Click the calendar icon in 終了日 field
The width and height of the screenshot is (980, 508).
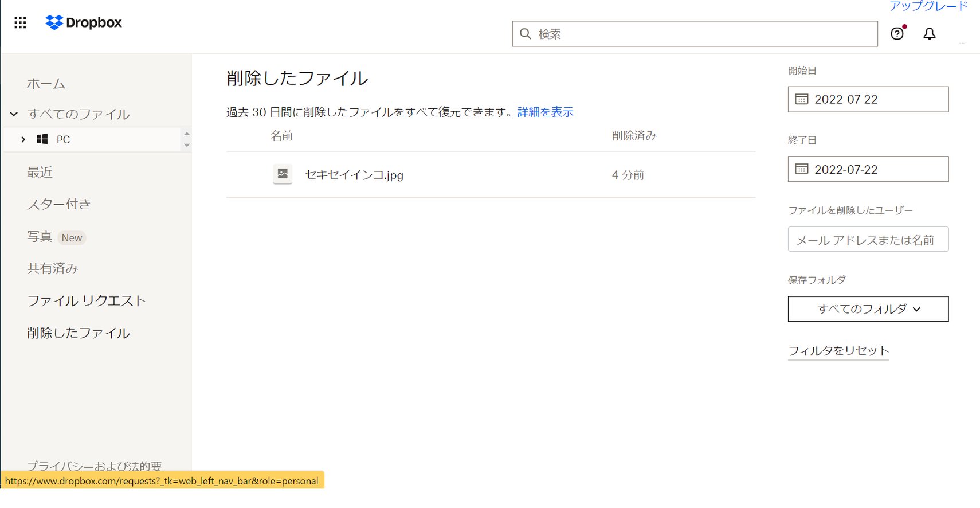pos(801,169)
